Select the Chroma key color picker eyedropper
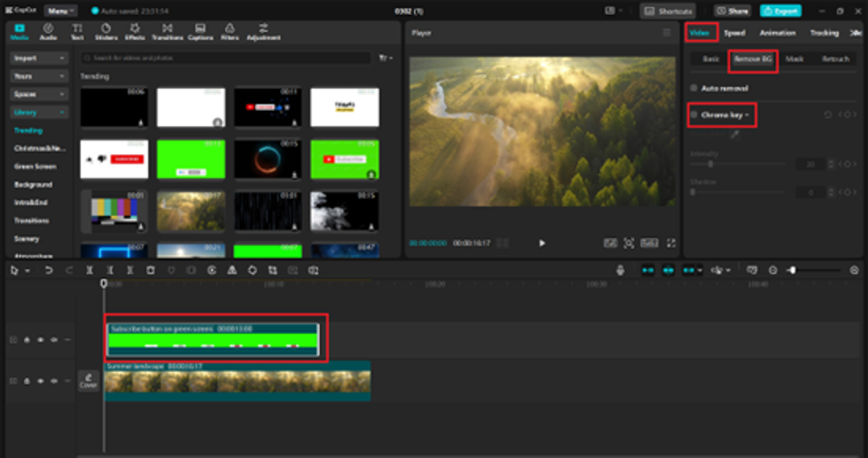 pyautogui.click(x=733, y=135)
